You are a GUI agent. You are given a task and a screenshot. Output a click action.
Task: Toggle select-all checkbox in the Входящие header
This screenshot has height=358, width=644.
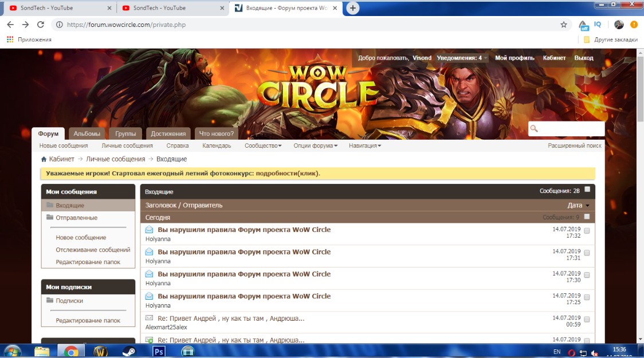[587, 190]
